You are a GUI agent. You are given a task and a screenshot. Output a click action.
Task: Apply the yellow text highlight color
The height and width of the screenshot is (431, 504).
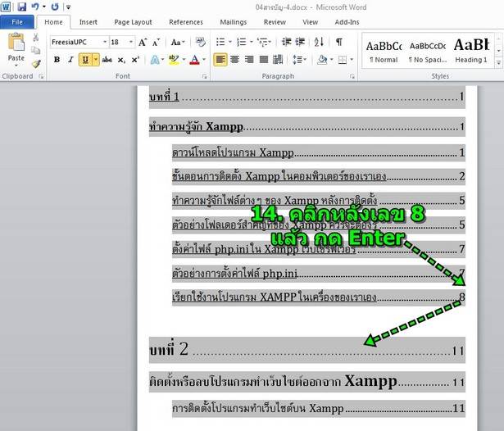tap(174, 60)
